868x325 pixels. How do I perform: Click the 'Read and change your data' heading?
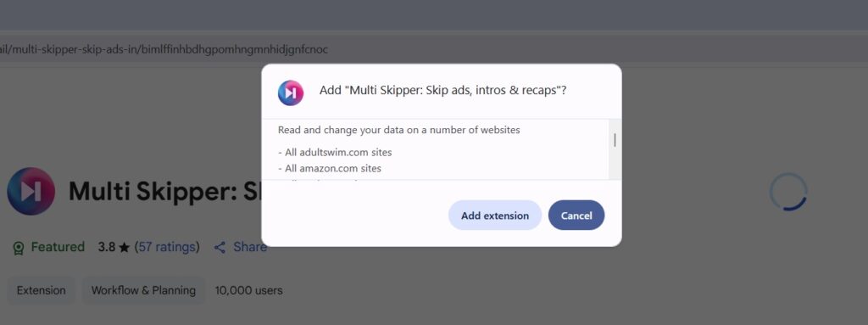click(x=399, y=131)
